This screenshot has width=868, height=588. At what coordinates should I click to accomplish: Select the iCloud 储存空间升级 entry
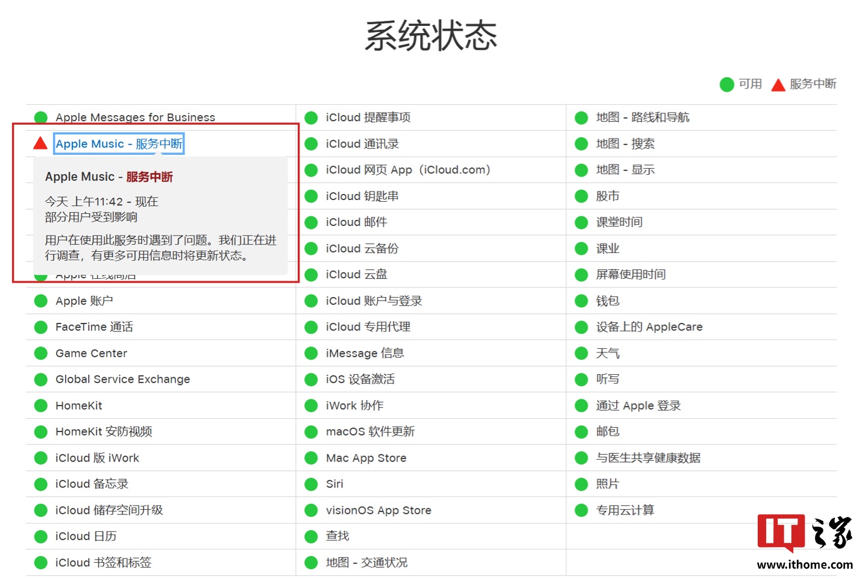(x=109, y=510)
